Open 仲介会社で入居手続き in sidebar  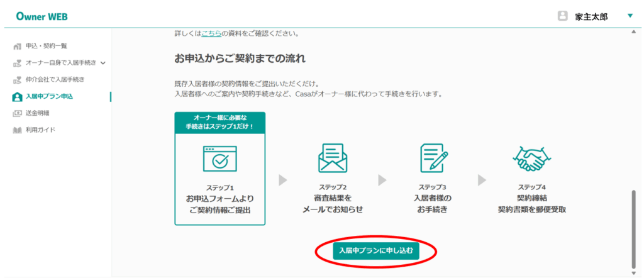pyautogui.click(x=55, y=80)
